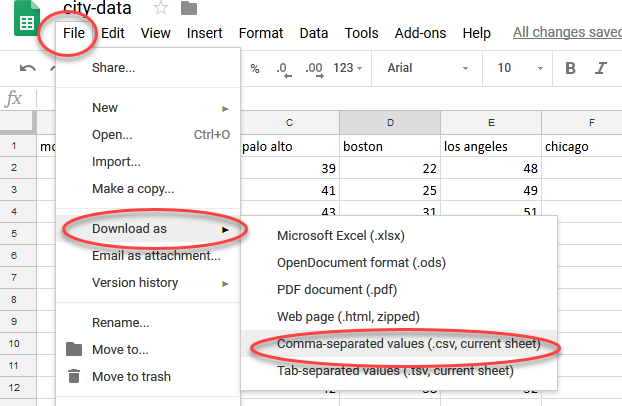
Task: Open the Google Sheets home icon
Action: (x=27, y=18)
